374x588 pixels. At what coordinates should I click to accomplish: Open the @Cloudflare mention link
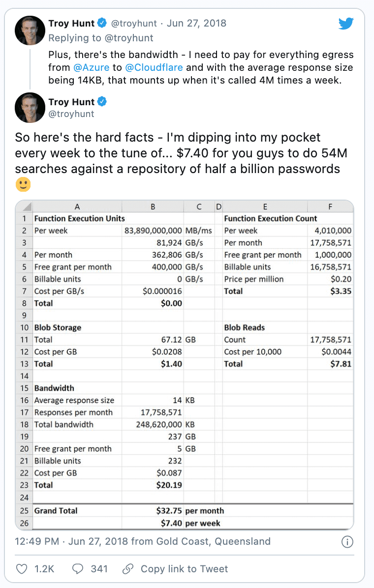tap(154, 67)
